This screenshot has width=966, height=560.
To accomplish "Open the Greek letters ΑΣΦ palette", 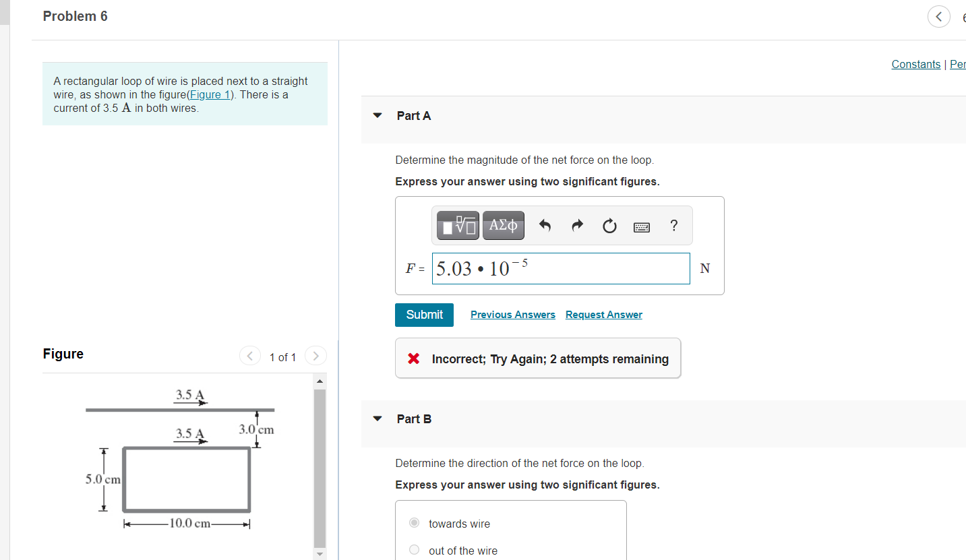I will tap(503, 225).
